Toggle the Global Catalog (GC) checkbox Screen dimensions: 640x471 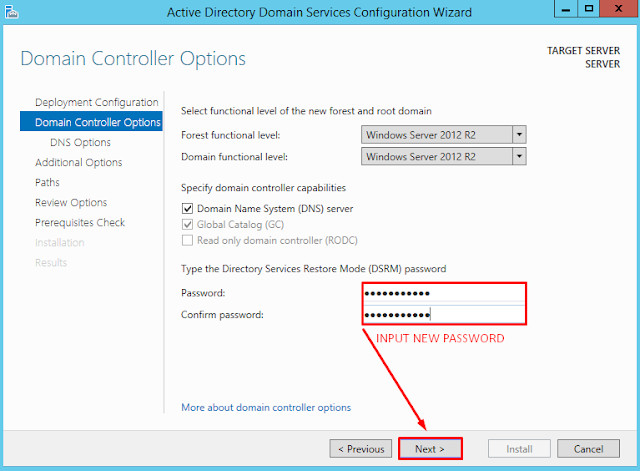pos(187,225)
